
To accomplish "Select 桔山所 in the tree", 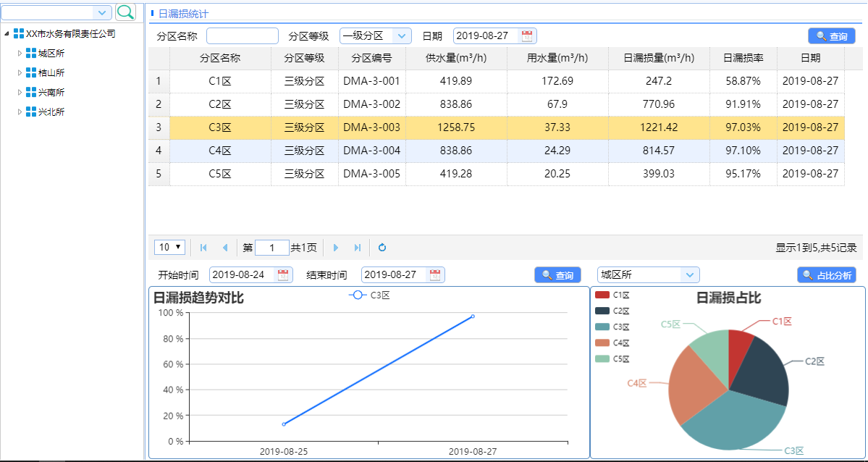I will pos(51,72).
